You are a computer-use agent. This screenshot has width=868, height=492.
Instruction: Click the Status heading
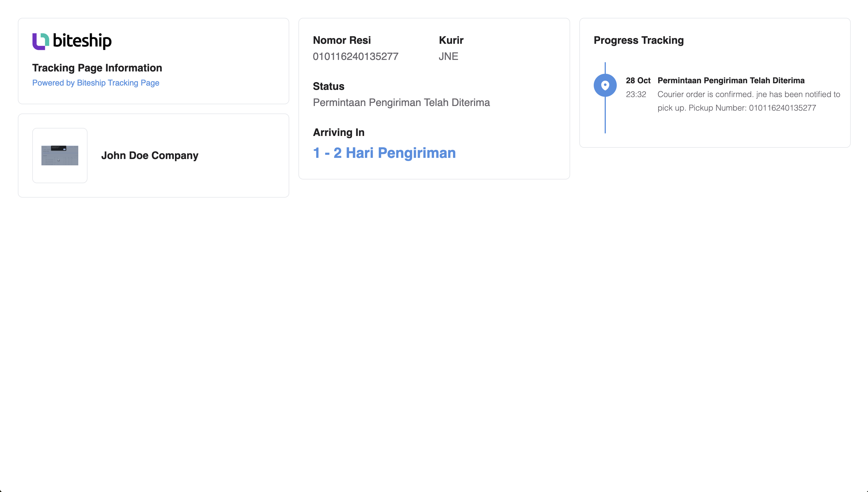(328, 86)
